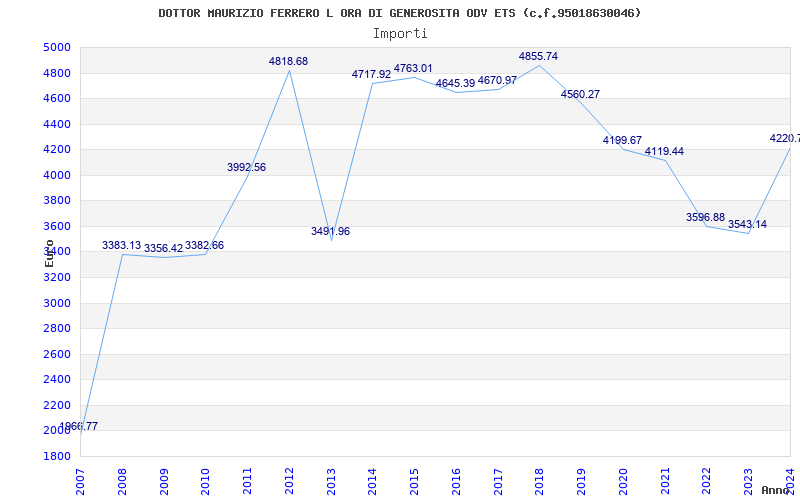Click x-axis year 2016
The width and height of the screenshot is (800, 500).
point(457,482)
